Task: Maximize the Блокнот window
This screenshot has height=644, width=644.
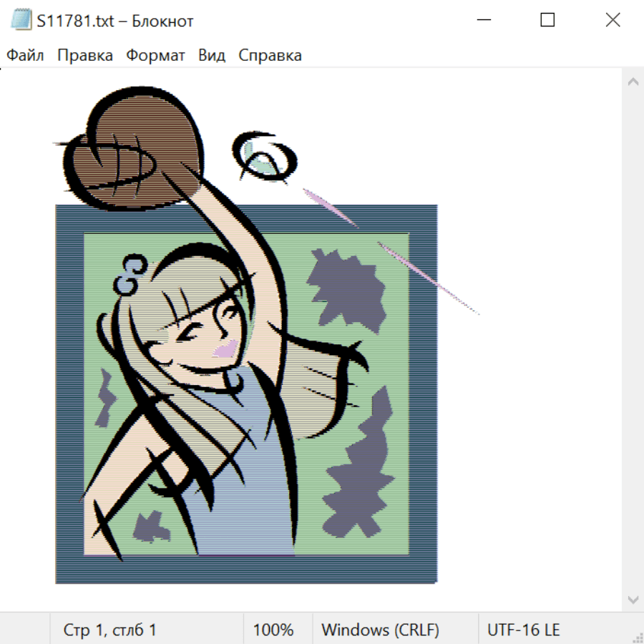Action: 547,20
